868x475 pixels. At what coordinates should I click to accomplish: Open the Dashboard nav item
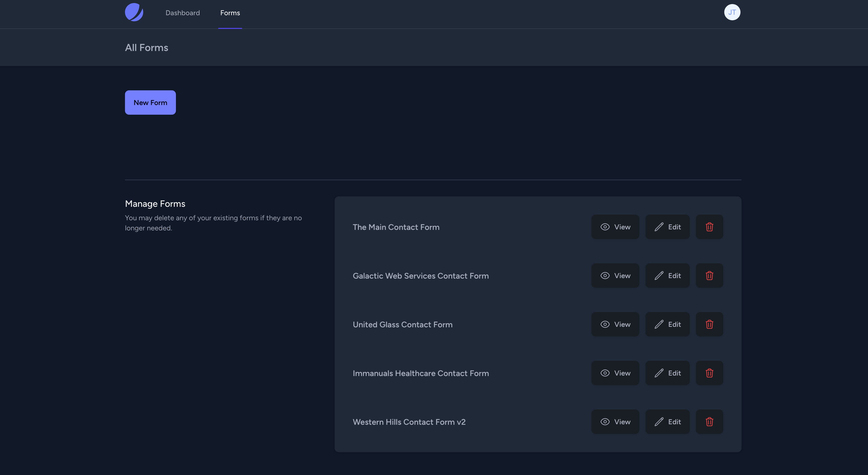tap(183, 13)
